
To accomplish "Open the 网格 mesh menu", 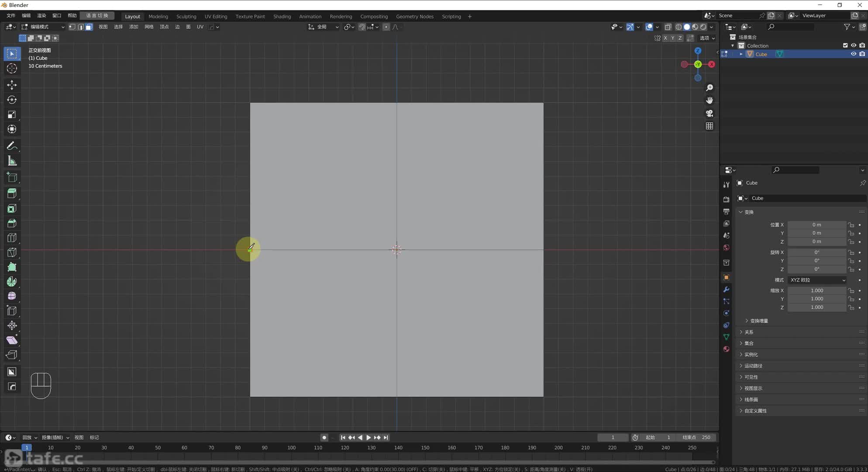I will click(149, 27).
